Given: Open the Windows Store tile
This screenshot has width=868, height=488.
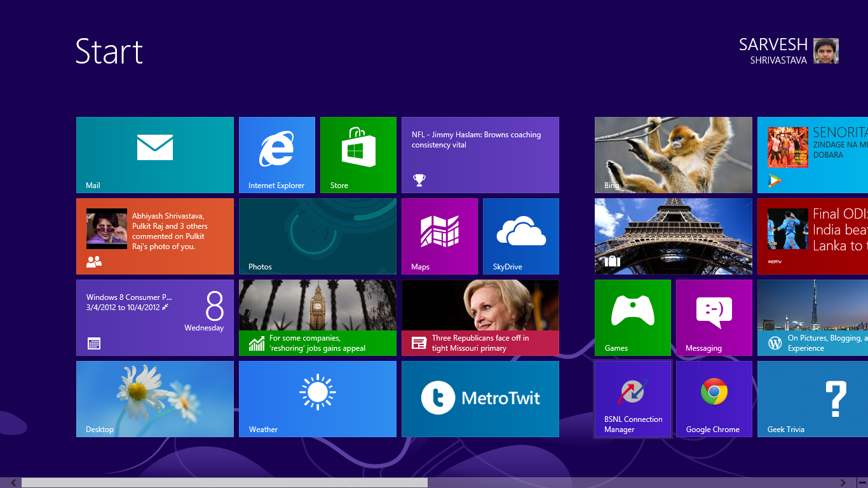Looking at the screenshot, I should coord(358,154).
